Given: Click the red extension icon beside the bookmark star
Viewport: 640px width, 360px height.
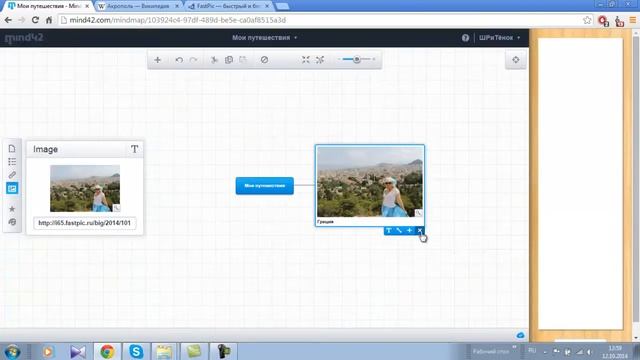Looking at the screenshot, I should [x=603, y=20].
